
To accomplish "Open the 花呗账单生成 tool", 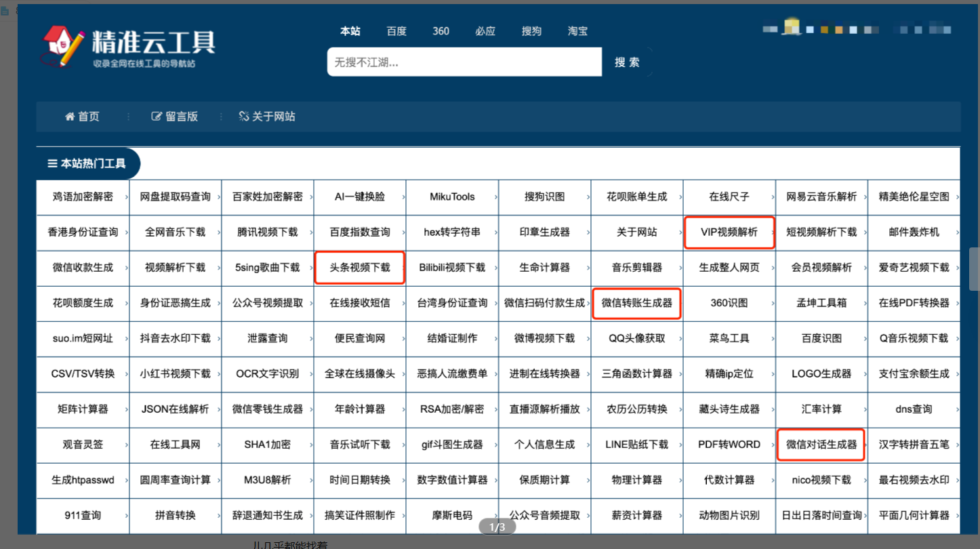I will tap(637, 197).
